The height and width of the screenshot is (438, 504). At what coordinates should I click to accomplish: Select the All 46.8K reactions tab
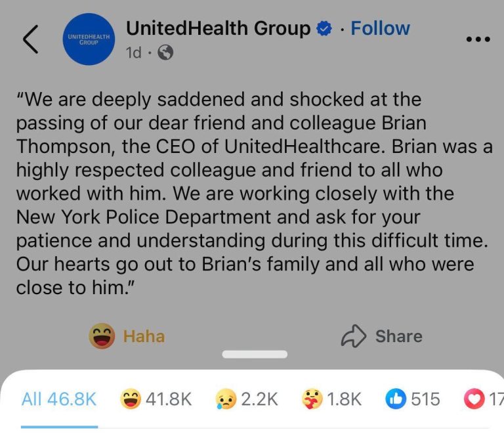[x=59, y=399]
